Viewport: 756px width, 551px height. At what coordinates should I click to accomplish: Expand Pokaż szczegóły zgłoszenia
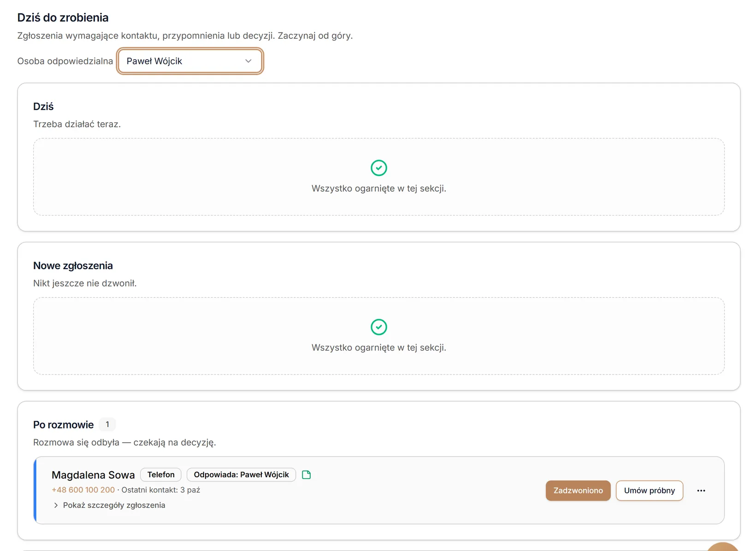109,505
